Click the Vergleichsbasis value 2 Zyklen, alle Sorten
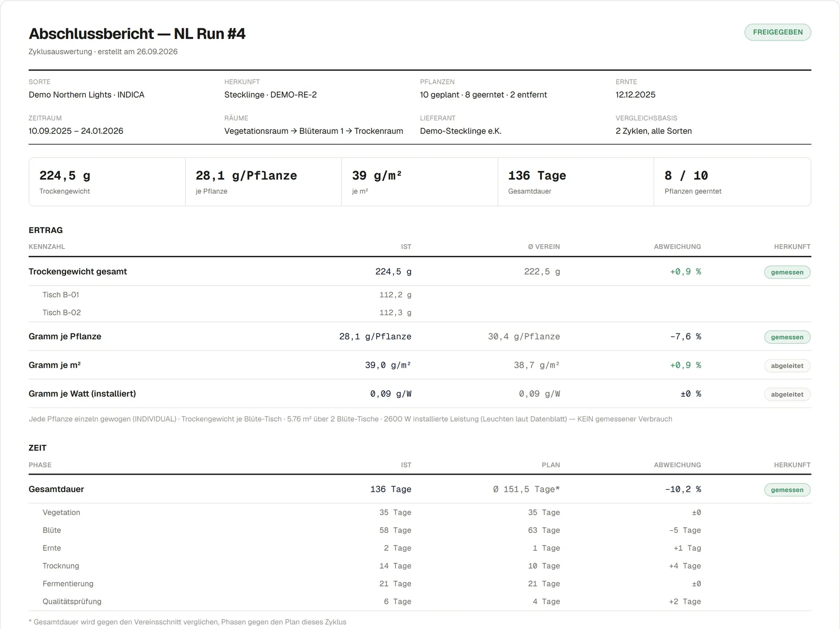Screen dimensions: 840x629 654,131
